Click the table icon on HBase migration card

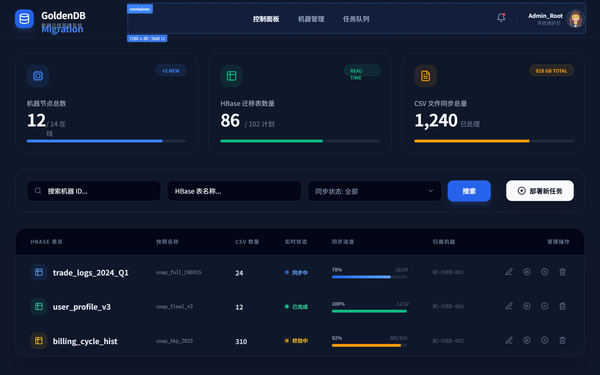click(x=232, y=76)
